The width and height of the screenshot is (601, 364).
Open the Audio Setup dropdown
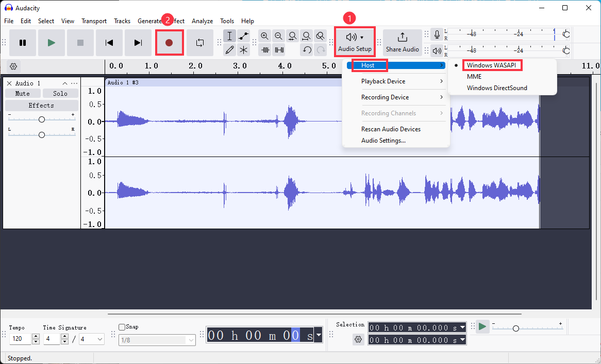pyautogui.click(x=355, y=42)
